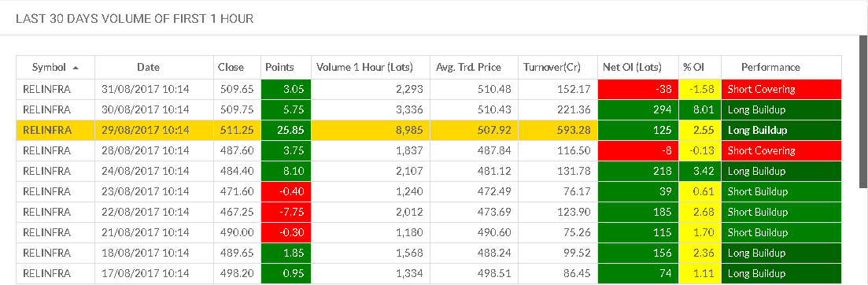
Task: Click the Net OI value 185
Action: 638,212
